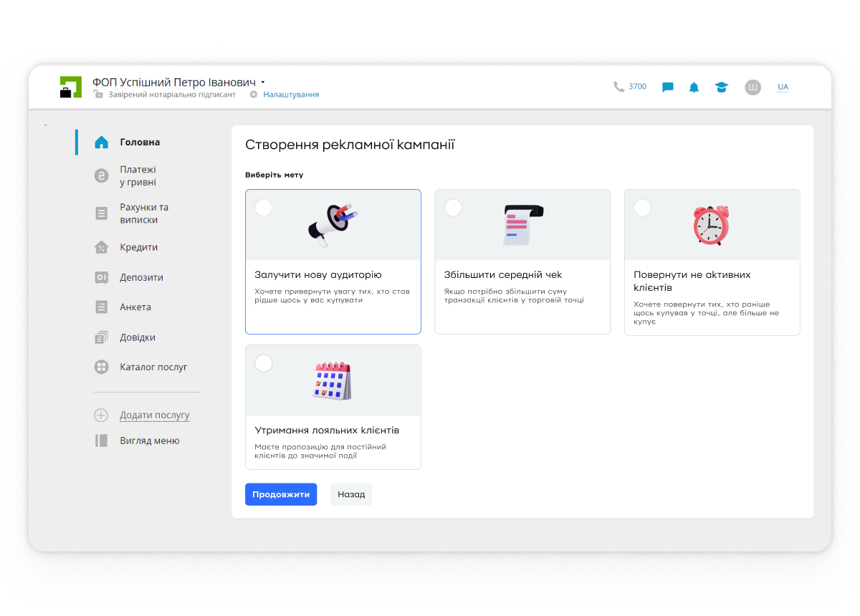
Task: Select the Збільшити середній чек radio button
Action: (x=453, y=208)
